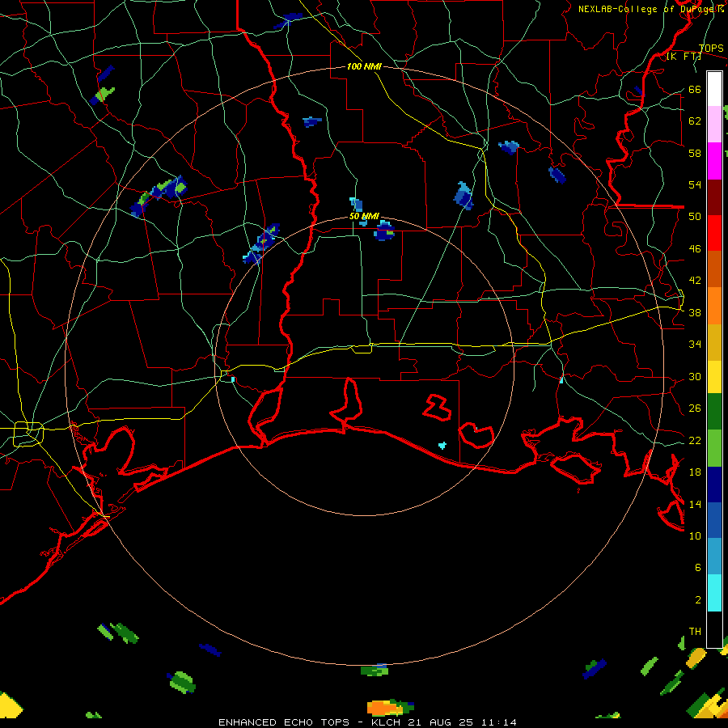
Task: Click the legend value '2'
Action: [x=697, y=600]
